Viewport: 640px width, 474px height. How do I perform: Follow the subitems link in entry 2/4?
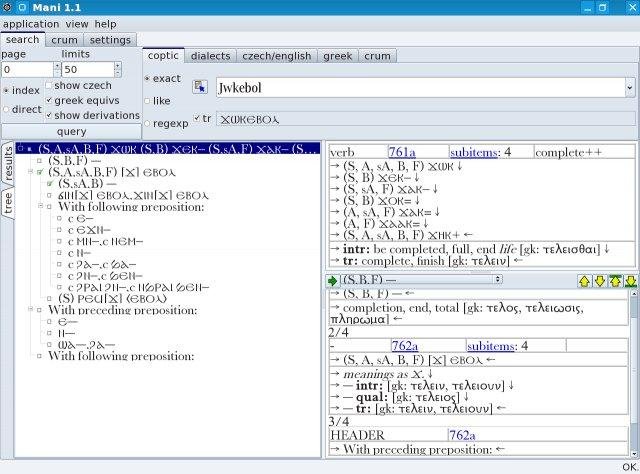coord(491,346)
